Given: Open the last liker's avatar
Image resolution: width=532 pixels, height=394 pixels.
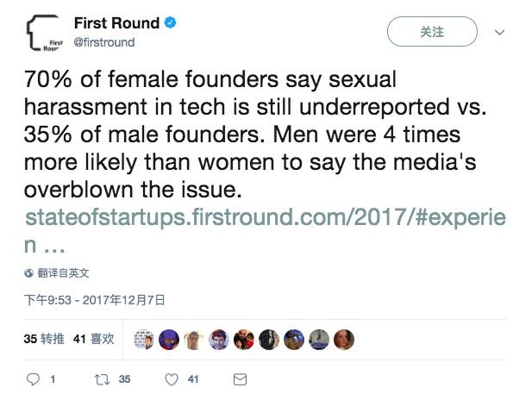Looking at the screenshot, I should click(345, 339).
